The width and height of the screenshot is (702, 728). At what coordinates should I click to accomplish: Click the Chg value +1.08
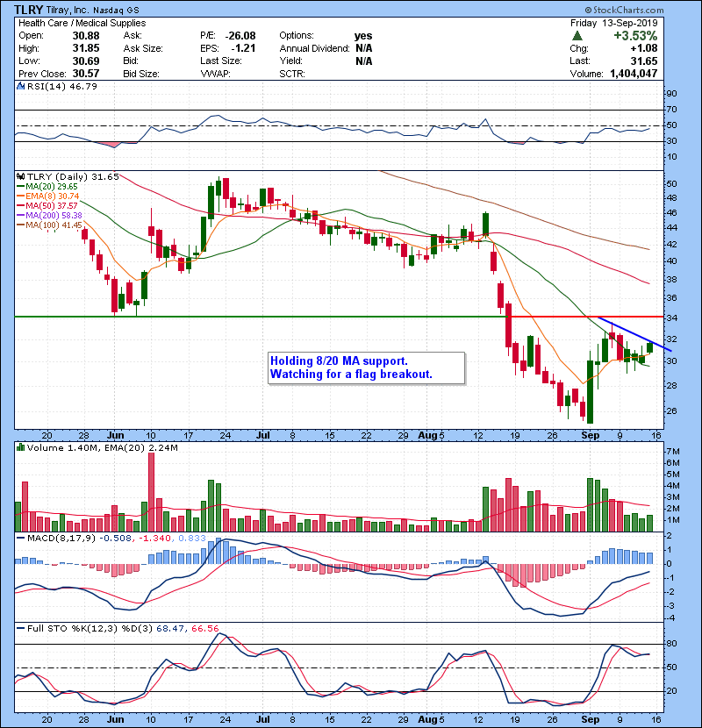(x=644, y=48)
